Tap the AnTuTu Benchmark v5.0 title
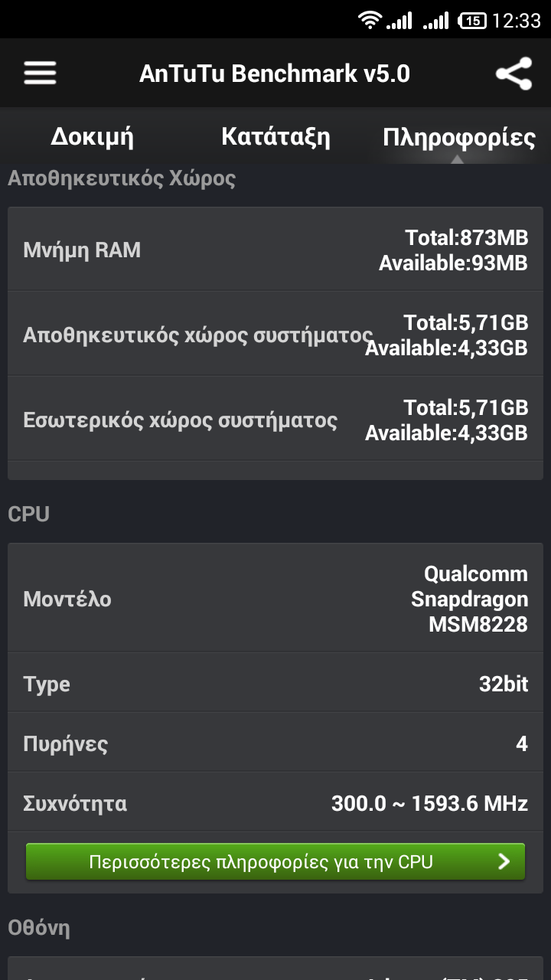The image size is (551, 980). [275, 73]
